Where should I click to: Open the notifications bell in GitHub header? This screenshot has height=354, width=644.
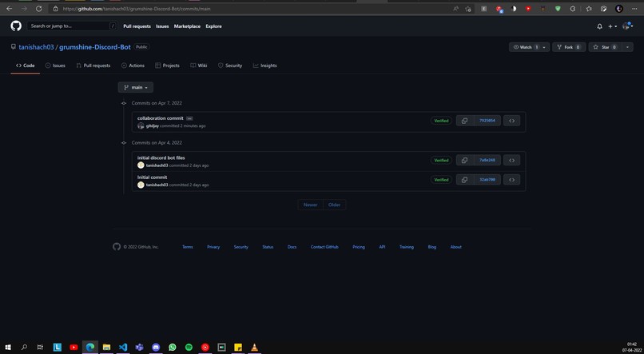tap(599, 26)
